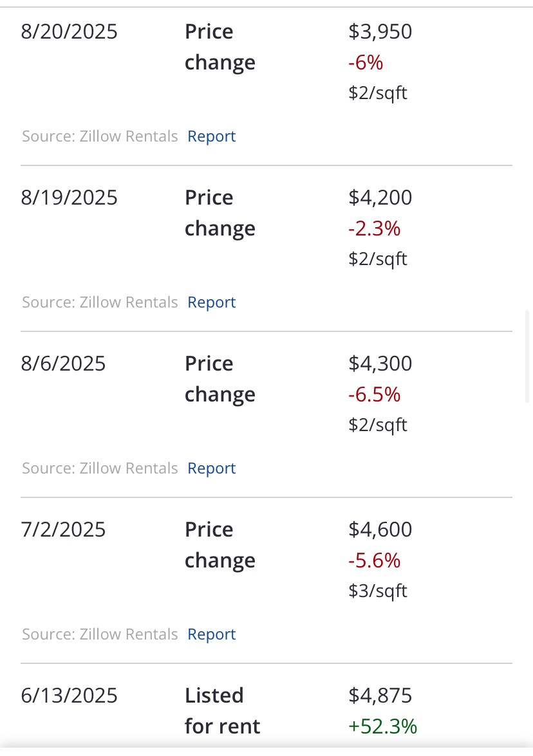533x756 pixels.
Task: Click the 6/13/2025 date entry
Action: pos(69,696)
